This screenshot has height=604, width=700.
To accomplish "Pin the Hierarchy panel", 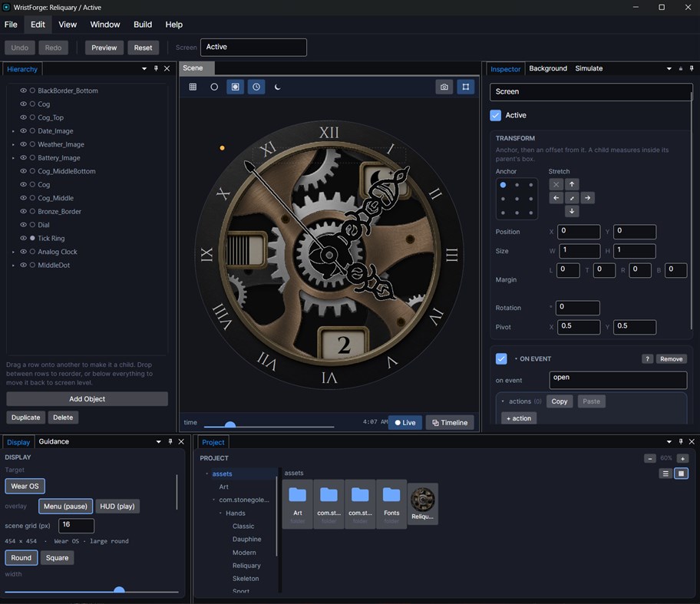I will pos(156,68).
